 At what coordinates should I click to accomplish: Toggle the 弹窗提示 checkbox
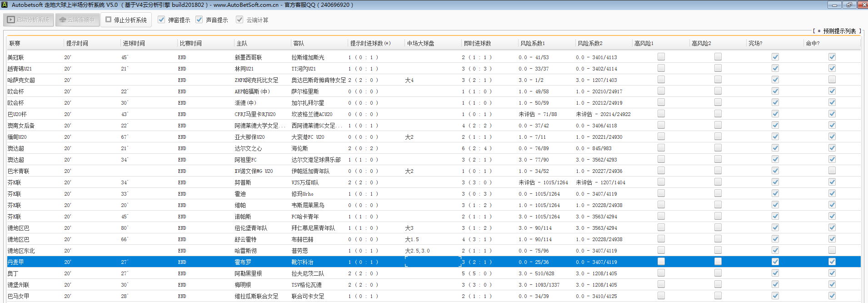pyautogui.click(x=161, y=20)
